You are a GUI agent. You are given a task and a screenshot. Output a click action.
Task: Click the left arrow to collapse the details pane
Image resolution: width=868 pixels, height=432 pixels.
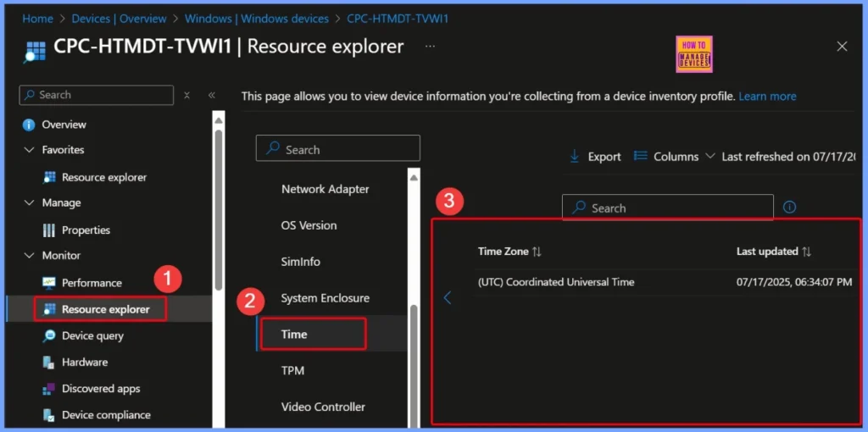tap(448, 297)
